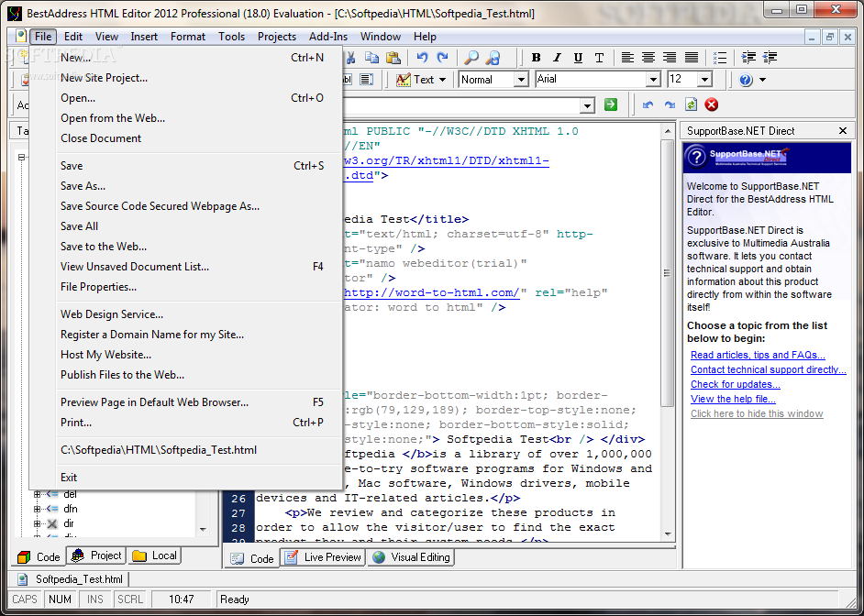Click the address URL input field
864x616 pixels.
[461, 105]
